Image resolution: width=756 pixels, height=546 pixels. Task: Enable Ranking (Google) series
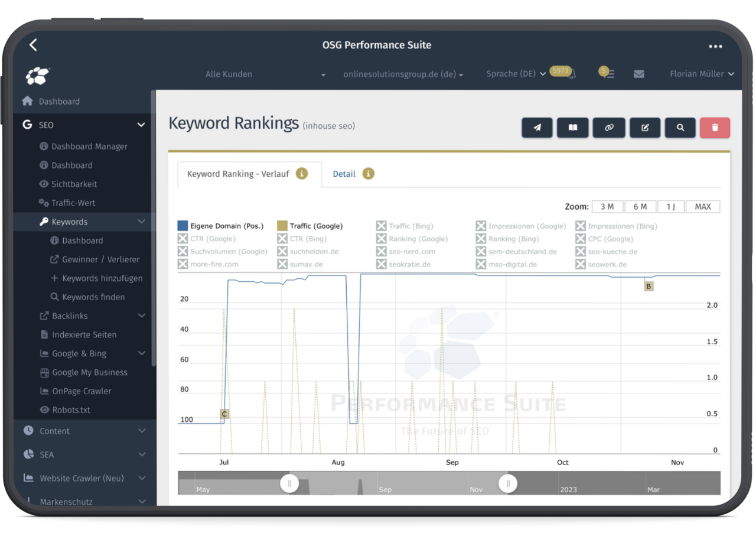412,239
